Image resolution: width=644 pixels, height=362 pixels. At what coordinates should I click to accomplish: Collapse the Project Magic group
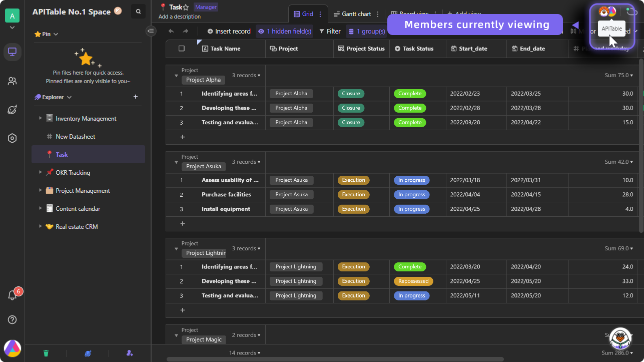pyautogui.click(x=176, y=335)
